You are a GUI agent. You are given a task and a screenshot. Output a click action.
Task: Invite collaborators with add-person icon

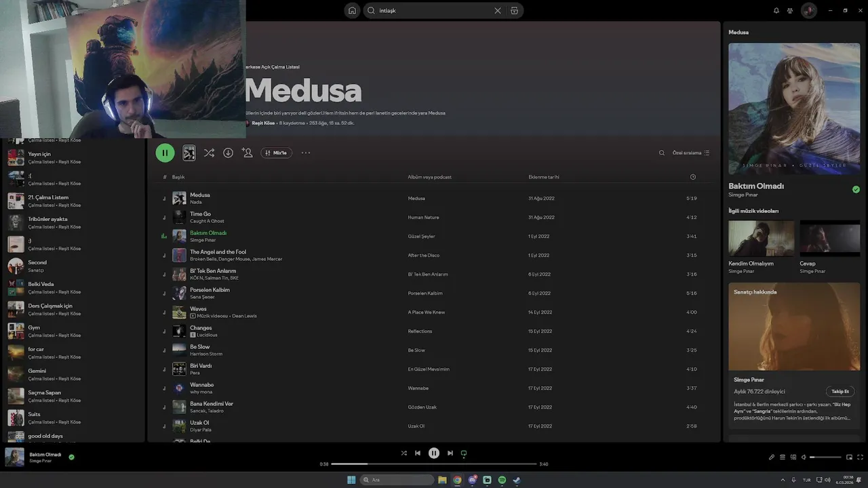[x=248, y=153]
